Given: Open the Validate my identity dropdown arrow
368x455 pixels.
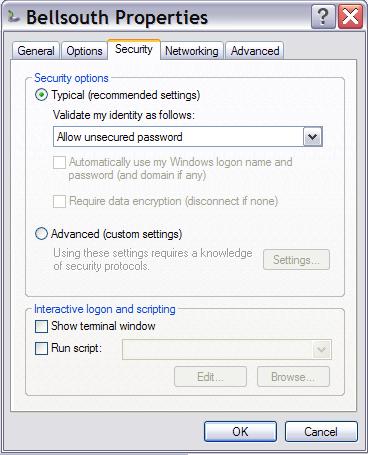Looking at the screenshot, I should point(313,137).
